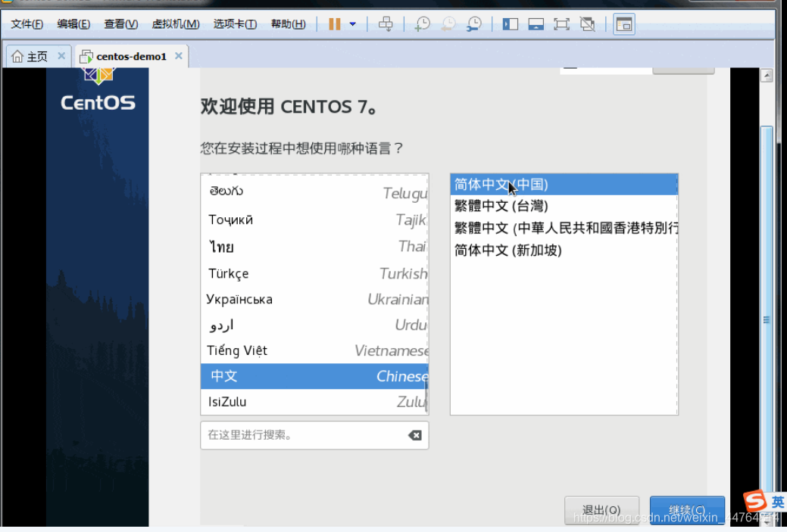Select Telugu in the language list
Screen dimensions: 787x532
coord(314,192)
